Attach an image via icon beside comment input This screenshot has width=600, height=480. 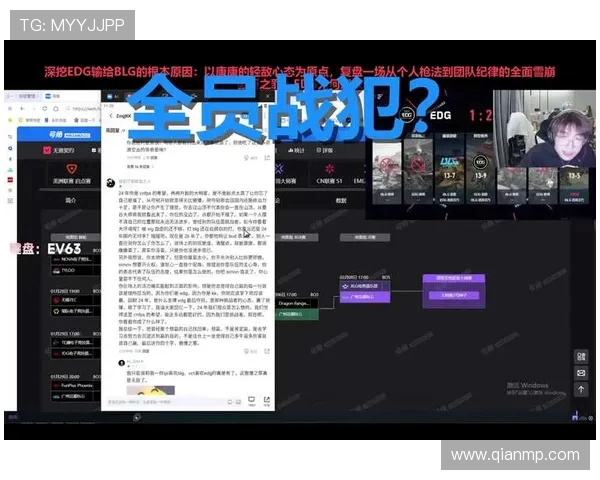click(x=238, y=402)
